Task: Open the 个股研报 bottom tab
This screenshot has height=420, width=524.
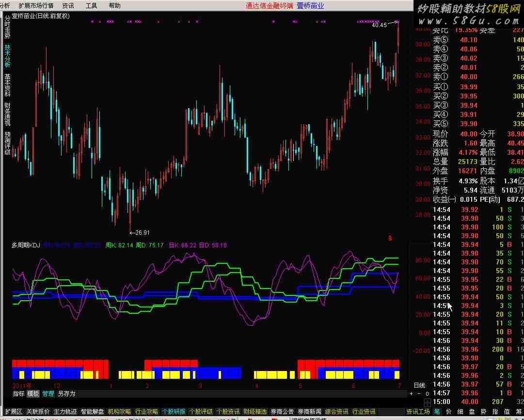Action: click(174, 411)
